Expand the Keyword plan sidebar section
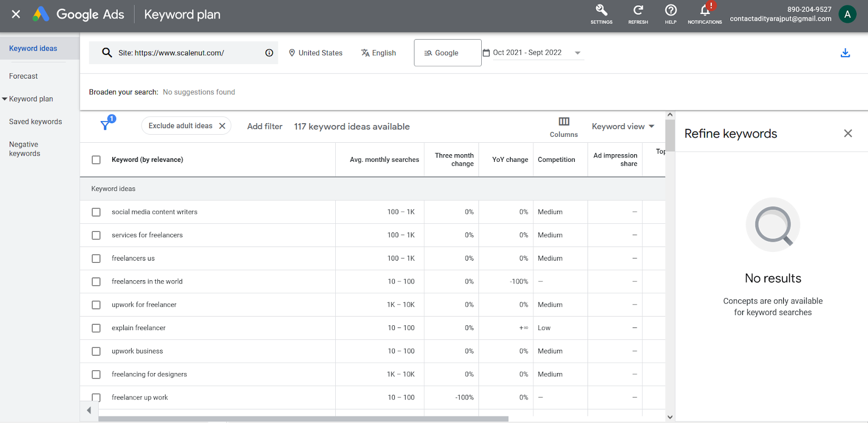This screenshot has width=868, height=423. [x=5, y=99]
